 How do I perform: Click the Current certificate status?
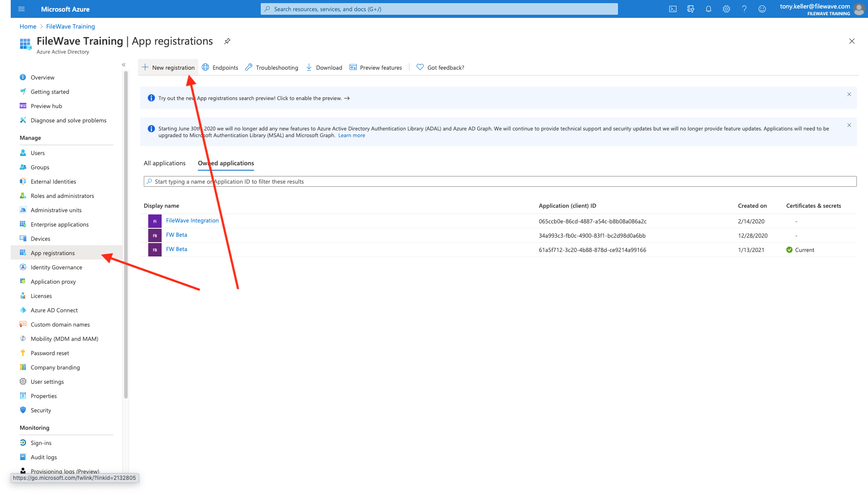click(x=800, y=250)
